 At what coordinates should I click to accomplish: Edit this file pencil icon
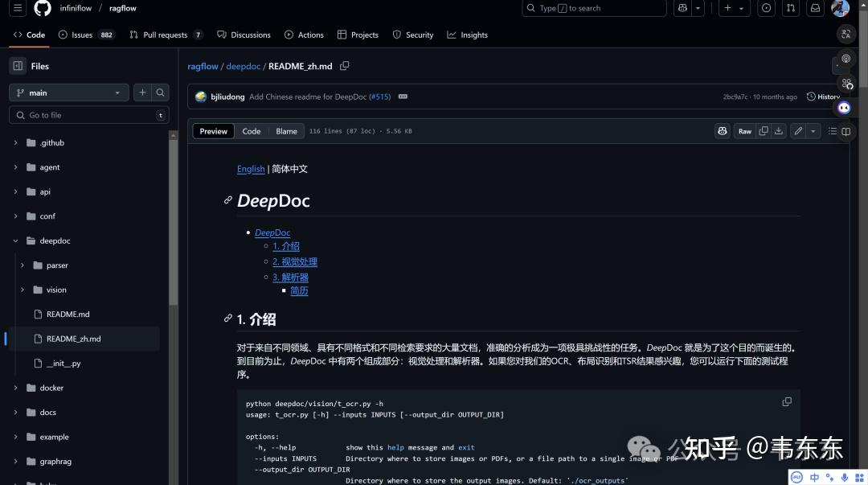click(798, 131)
